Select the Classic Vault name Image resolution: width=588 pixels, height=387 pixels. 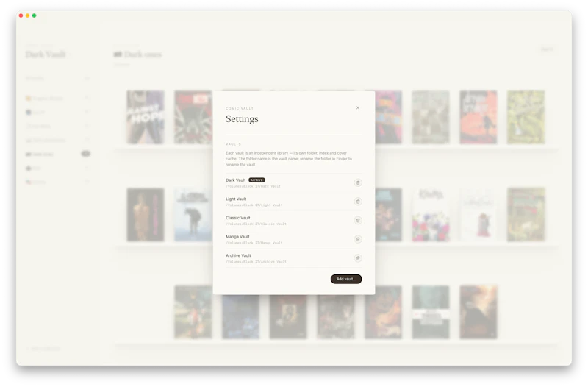coord(237,218)
